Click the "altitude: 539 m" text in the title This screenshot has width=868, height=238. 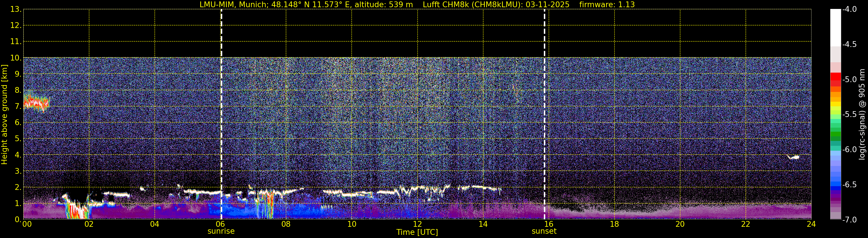tap(384, 5)
